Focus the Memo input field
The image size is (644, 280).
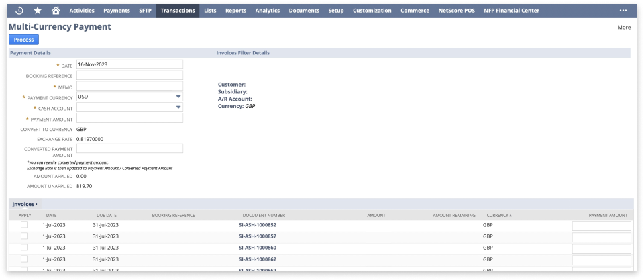(x=129, y=86)
